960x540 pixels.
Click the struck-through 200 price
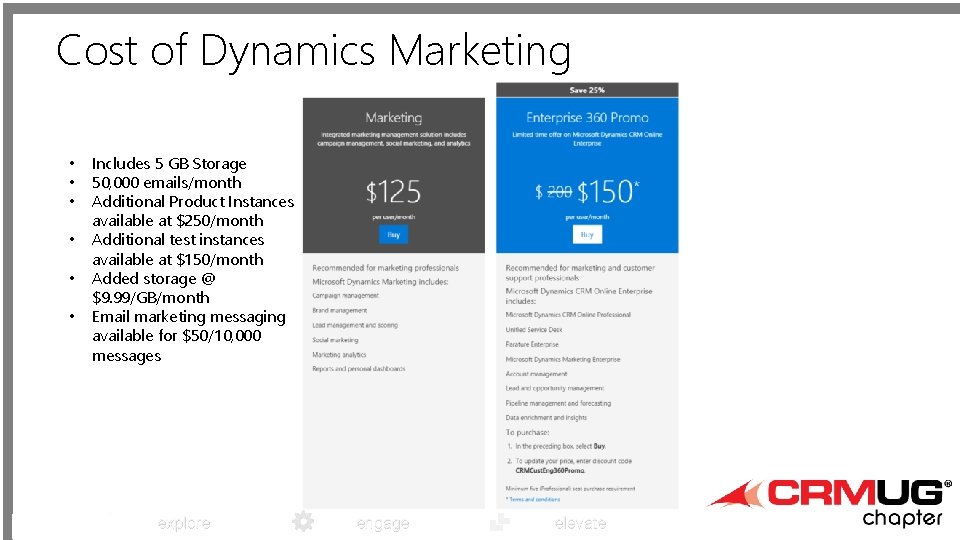pos(559,192)
